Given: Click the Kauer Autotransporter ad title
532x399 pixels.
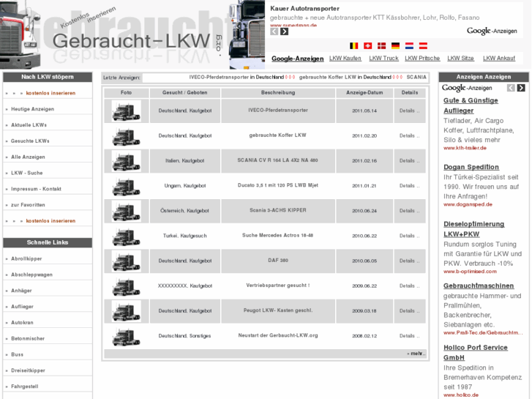Looking at the screenshot, I should (x=304, y=9).
